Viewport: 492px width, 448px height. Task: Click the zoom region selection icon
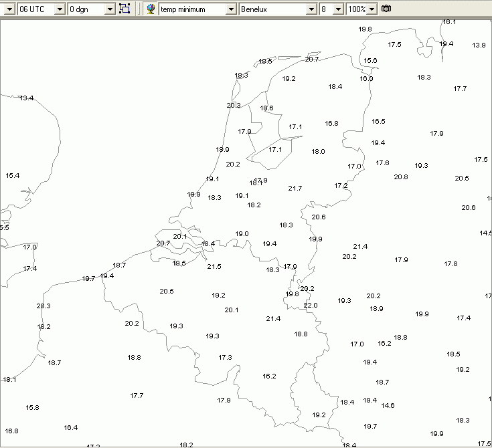pyautogui.click(x=125, y=9)
